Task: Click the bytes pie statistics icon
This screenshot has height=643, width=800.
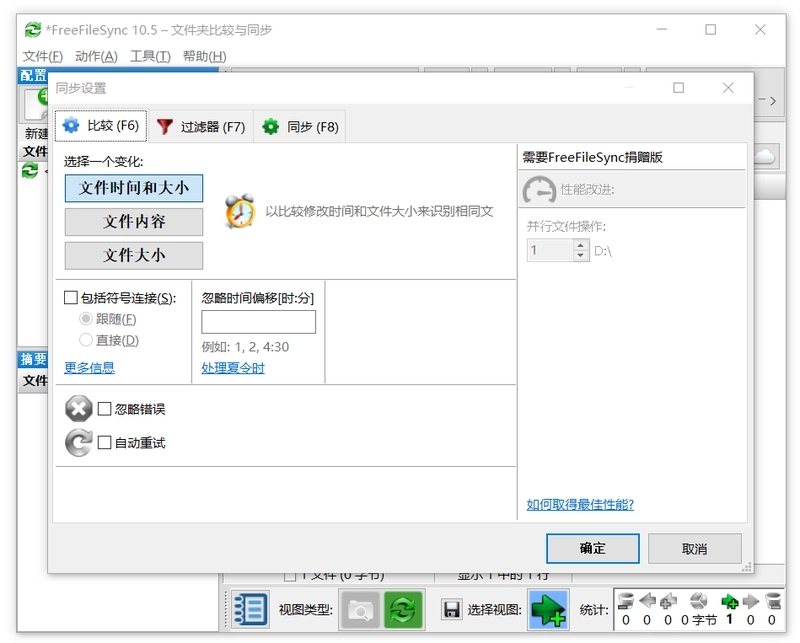Action: click(x=698, y=601)
